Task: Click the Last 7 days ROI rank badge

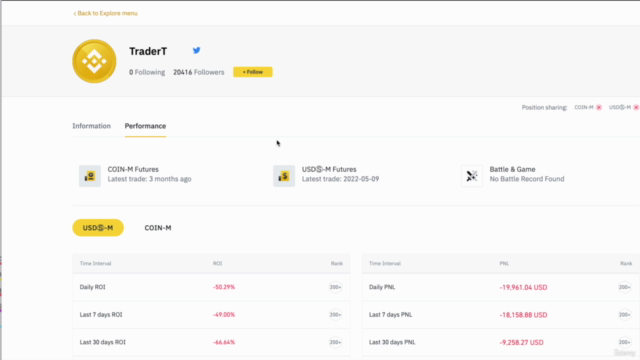Action: [x=335, y=315]
